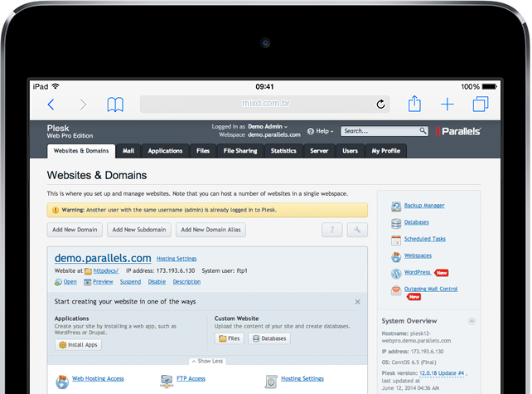Screen dimensions: 532x394
Task: Click the Backup Manager icon
Action: [396, 207]
